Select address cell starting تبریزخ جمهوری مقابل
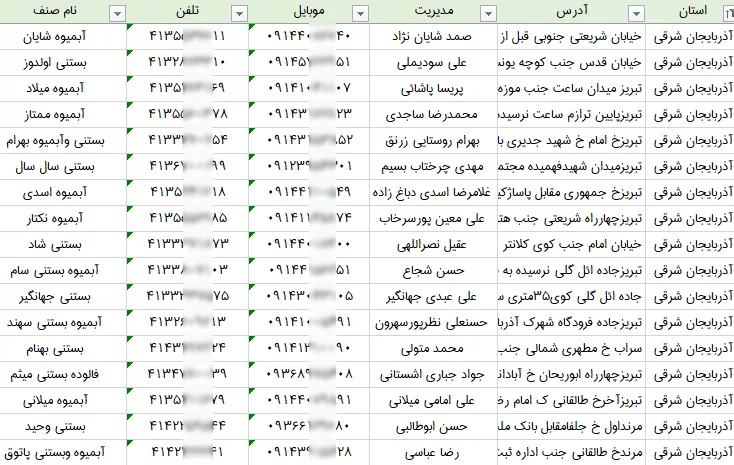The height and width of the screenshot is (465, 734). (x=572, y=192)
